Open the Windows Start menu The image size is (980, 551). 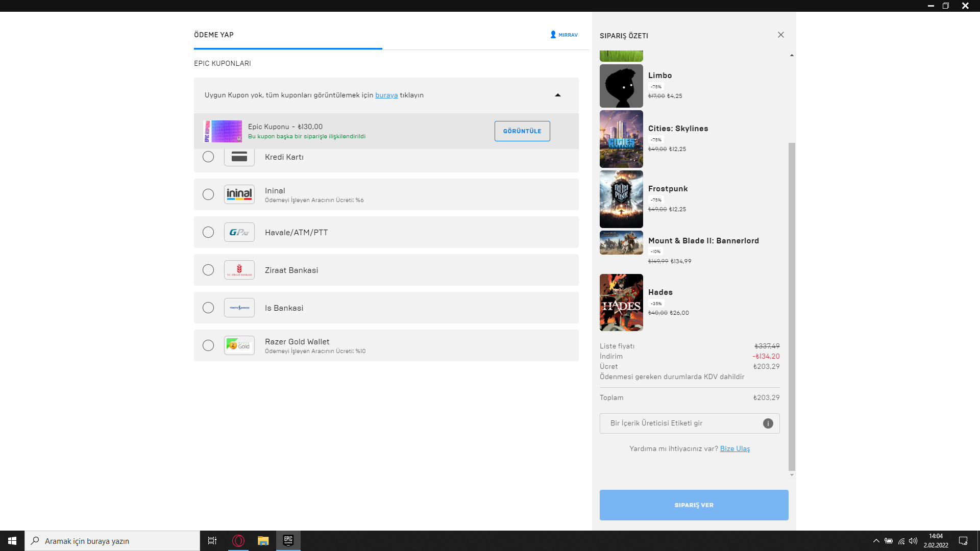pos(12,541)
